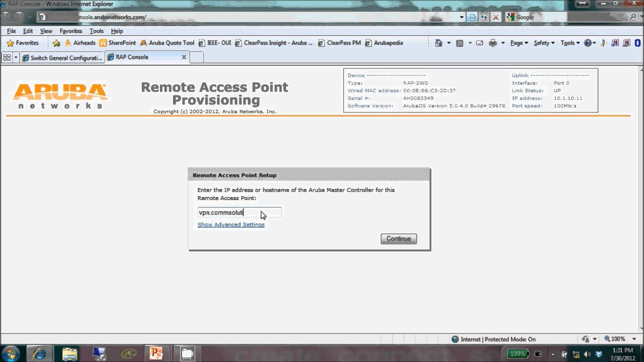Open the Help menu
Viewport: 644px width, 362px height.
coord(117,31)
